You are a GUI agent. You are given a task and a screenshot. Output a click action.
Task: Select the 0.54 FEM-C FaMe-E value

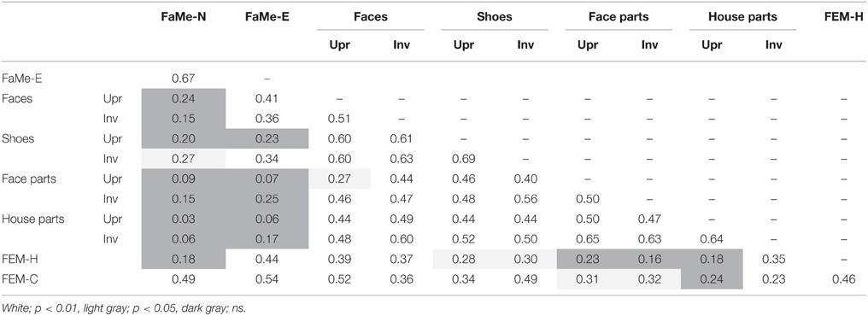pyautogui.click(x=267, y=279)
